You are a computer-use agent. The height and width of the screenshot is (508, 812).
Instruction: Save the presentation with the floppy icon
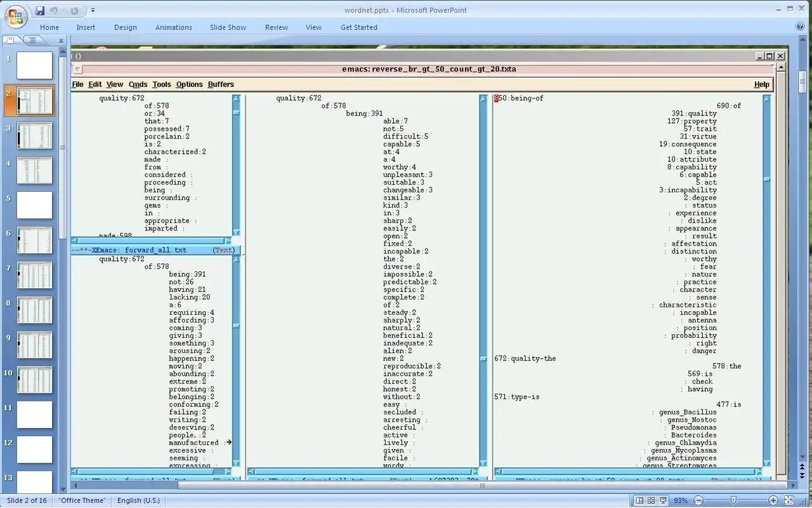(x=40, y=10)
